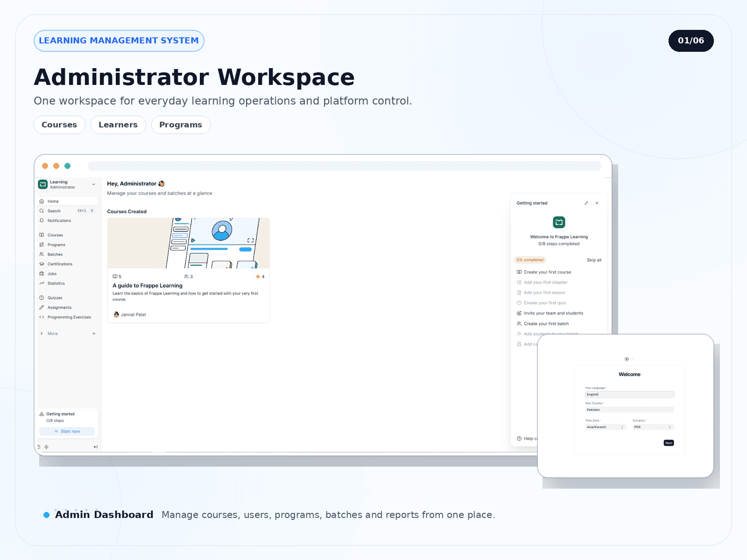Click the 'LEARNING MANAGEMENT SYSTEM' badge
This screenshot has height=560, width=747.
click(x=119, y=41)
